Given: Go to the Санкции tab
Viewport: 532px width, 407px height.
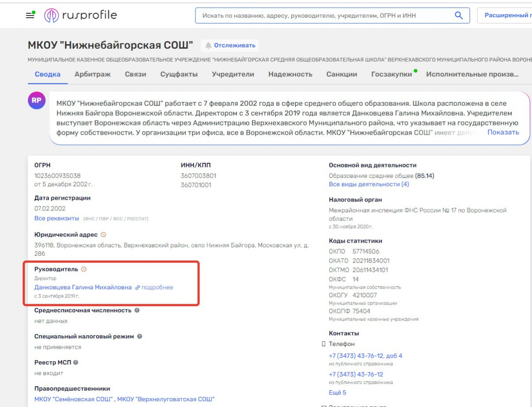Looking at the screenshot, I should click(x=342, y=74).
